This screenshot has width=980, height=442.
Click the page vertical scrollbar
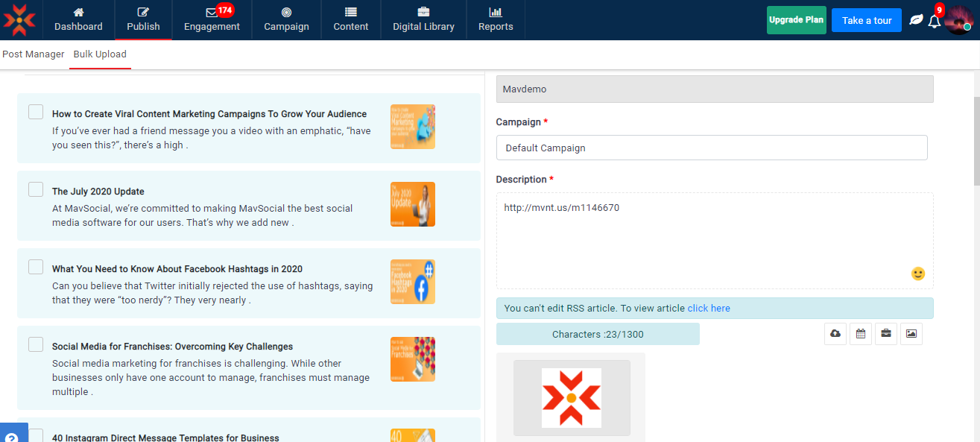(x=976, y=142)
